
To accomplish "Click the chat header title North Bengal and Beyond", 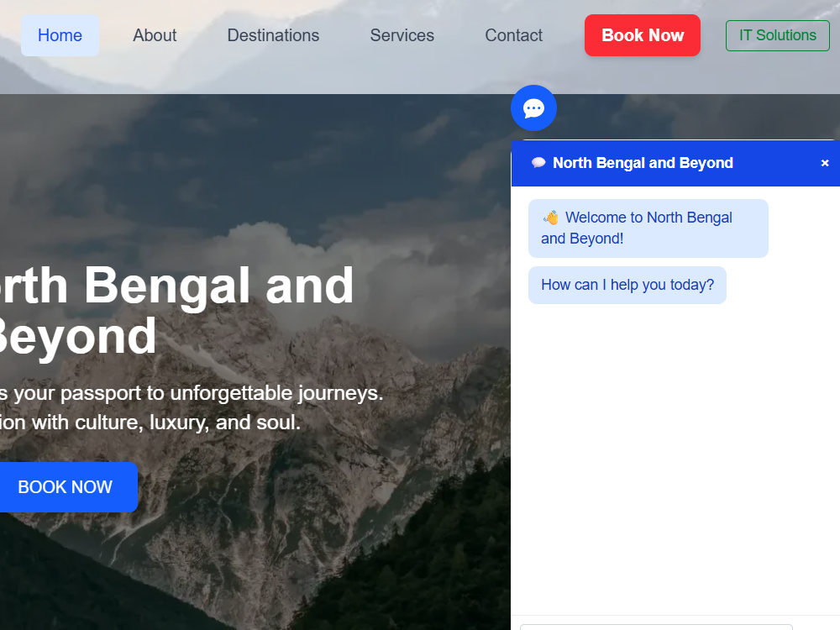I will point(643,163).
